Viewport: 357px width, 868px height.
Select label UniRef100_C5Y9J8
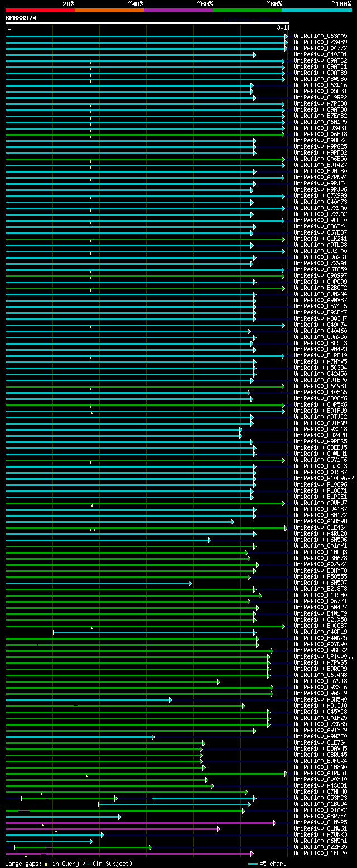(x=320, y=681)
